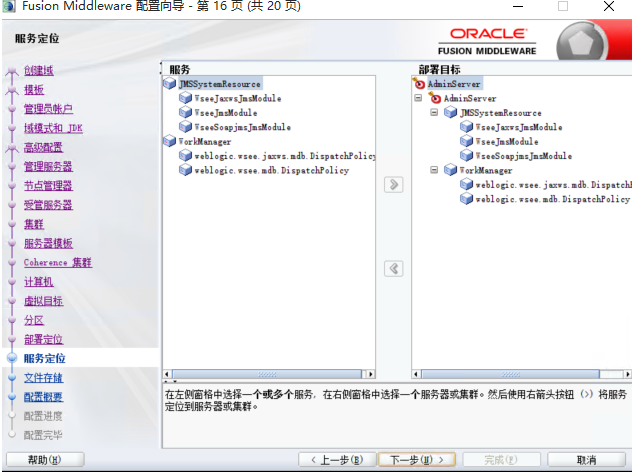Select WseeJaxwsJmsModule in services tree
The width and height of the screenshot is (632, 472).
pyautogui.click(x=237, y=98)
